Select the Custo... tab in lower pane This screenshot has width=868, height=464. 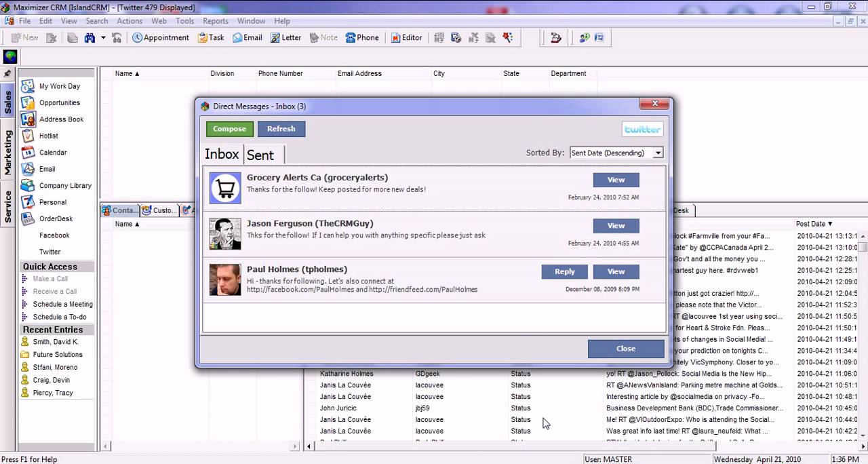pyautogui.click(x=160, y=210)
